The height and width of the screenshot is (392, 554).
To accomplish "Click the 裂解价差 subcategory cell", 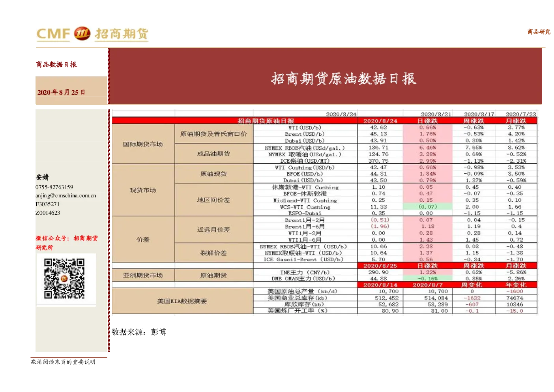I will 214,253.
